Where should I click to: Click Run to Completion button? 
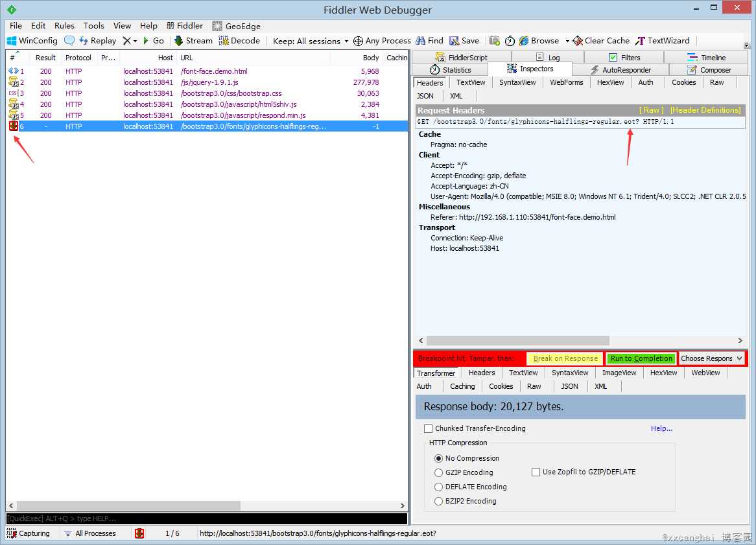click(x=641, y=358)
